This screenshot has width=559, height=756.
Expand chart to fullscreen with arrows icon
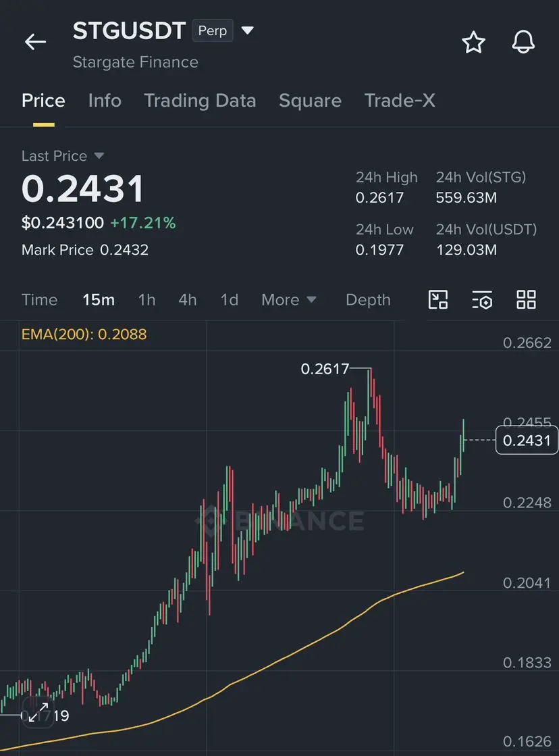point(38,713)
